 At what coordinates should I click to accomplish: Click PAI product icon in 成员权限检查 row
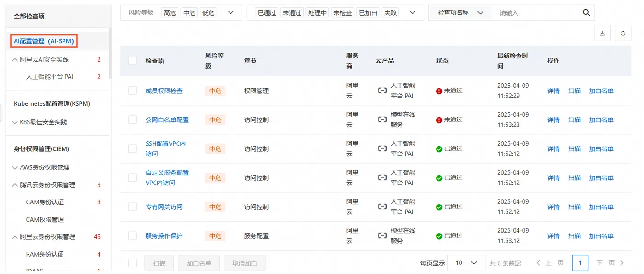click(x=382, y=91)
